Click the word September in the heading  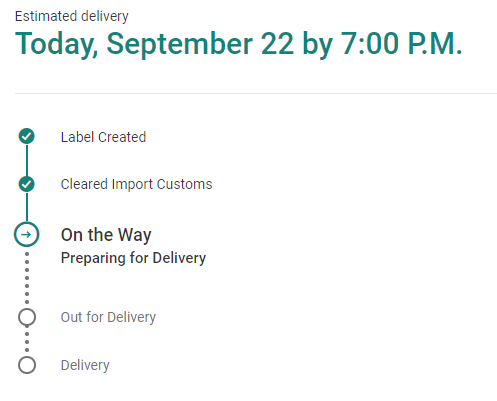179,44
